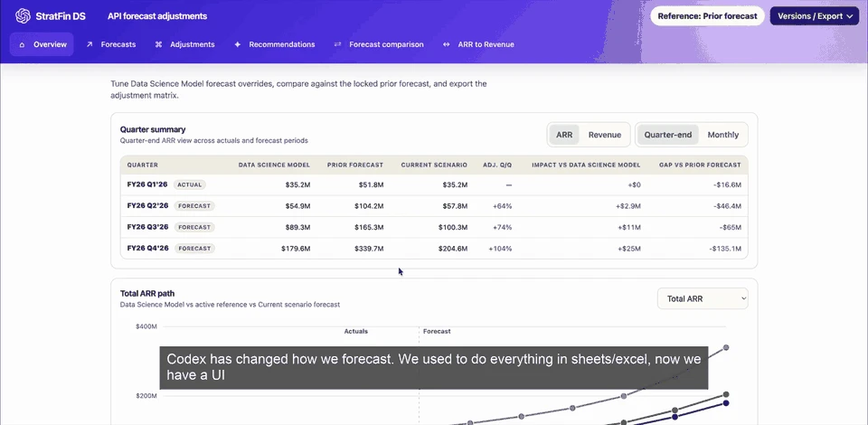Click the $89.3M data science model value
Screen dimensions: 868x425
(297, 227)
